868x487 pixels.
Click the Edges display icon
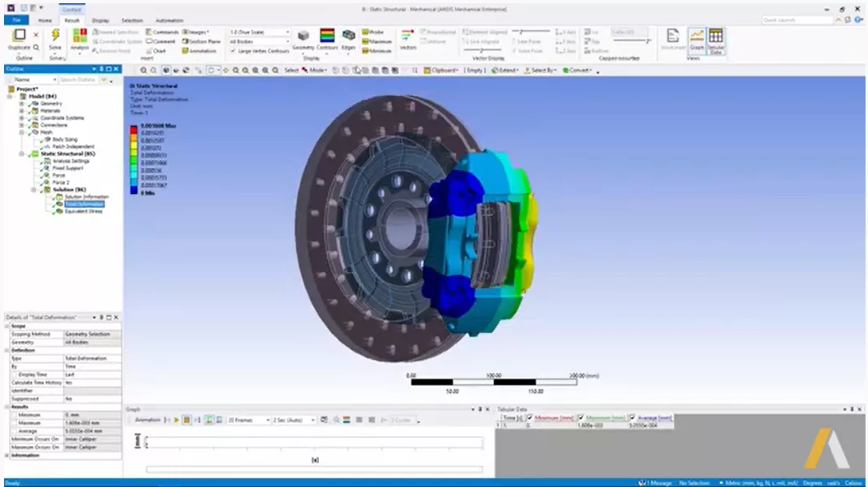pyautogui.click(x=349, y=36)
